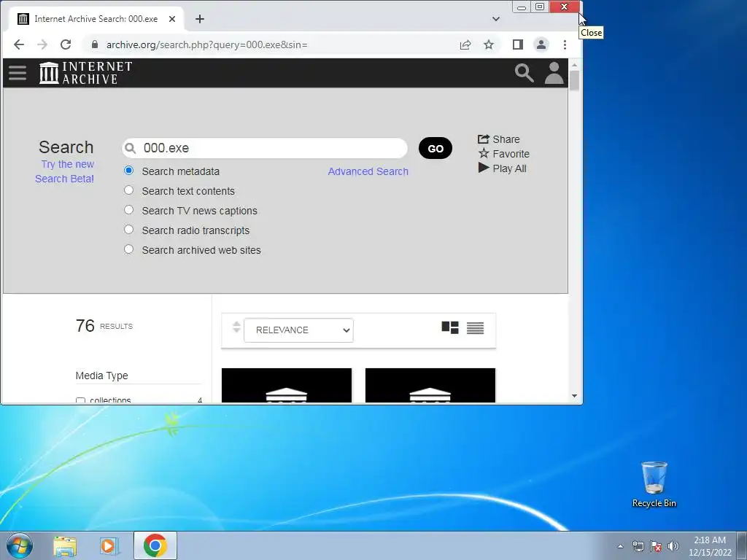Open the first result thumbnail
The height and width of the screenshot is (560, 747).
point(286,385)
